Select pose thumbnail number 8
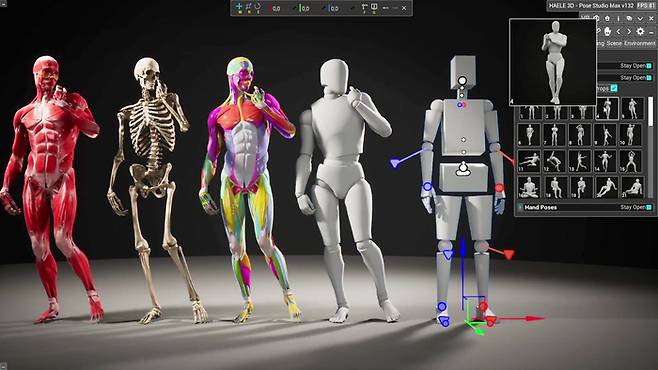 tap(580, 135)
